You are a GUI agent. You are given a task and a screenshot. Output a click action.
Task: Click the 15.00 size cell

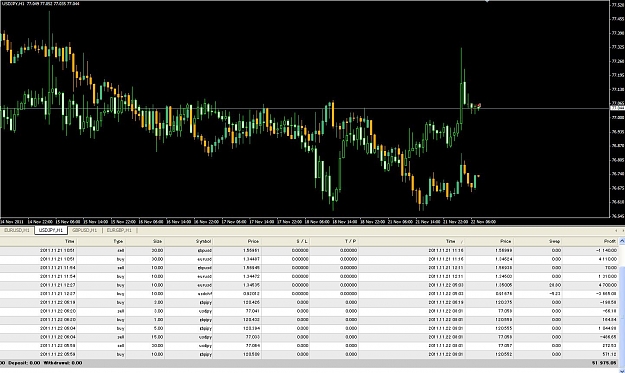(x=158, y=337)
